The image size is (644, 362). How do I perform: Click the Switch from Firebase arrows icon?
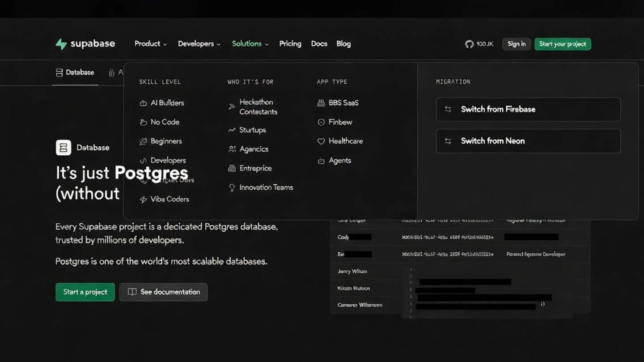[x=448, y=109]
